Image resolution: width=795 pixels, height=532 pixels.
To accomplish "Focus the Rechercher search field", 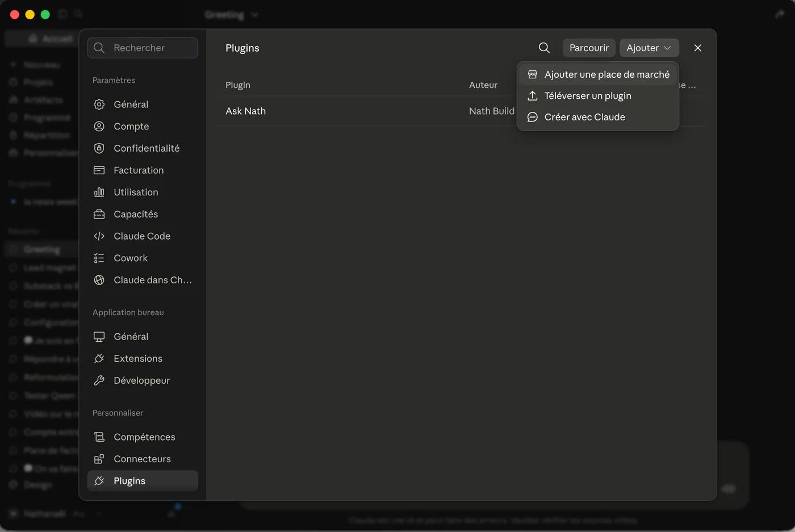I will tap(143, 48).
